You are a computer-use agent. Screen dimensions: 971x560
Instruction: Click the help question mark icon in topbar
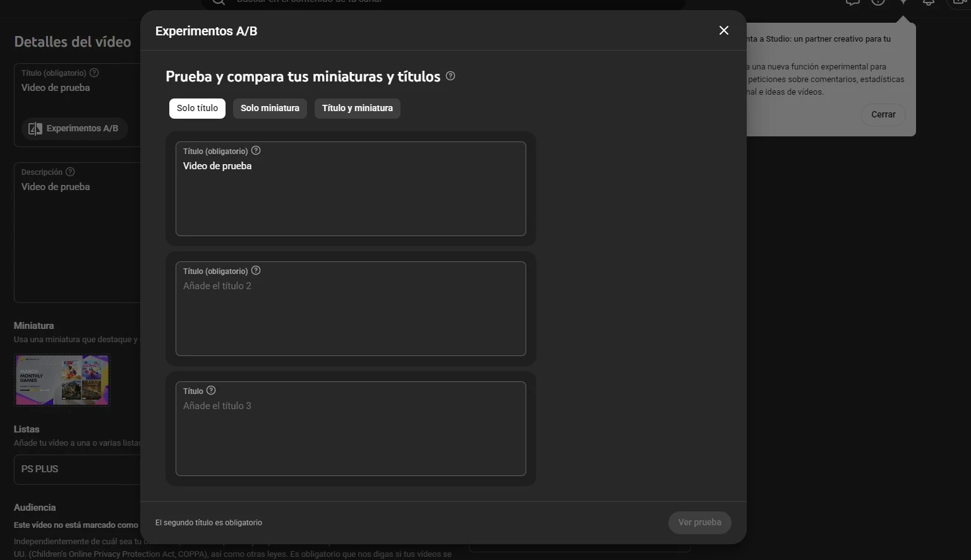(x=878, y=3)
